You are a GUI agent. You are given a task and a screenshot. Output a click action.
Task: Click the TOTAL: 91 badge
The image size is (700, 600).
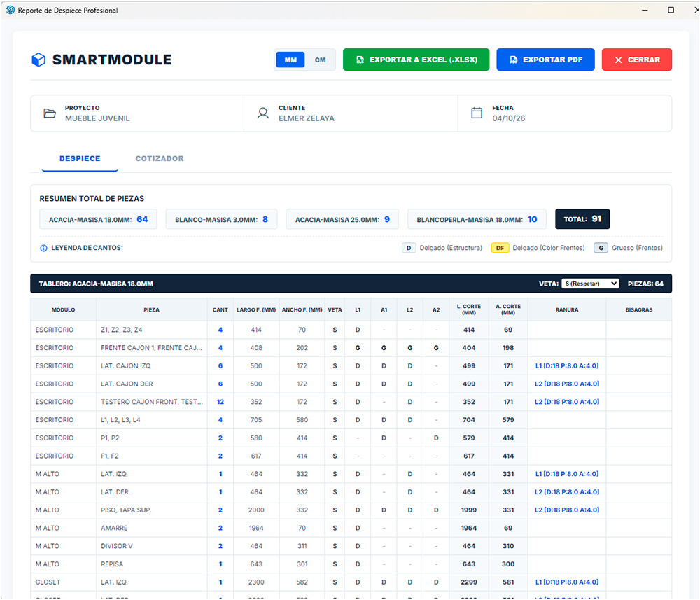click(582, 219)
